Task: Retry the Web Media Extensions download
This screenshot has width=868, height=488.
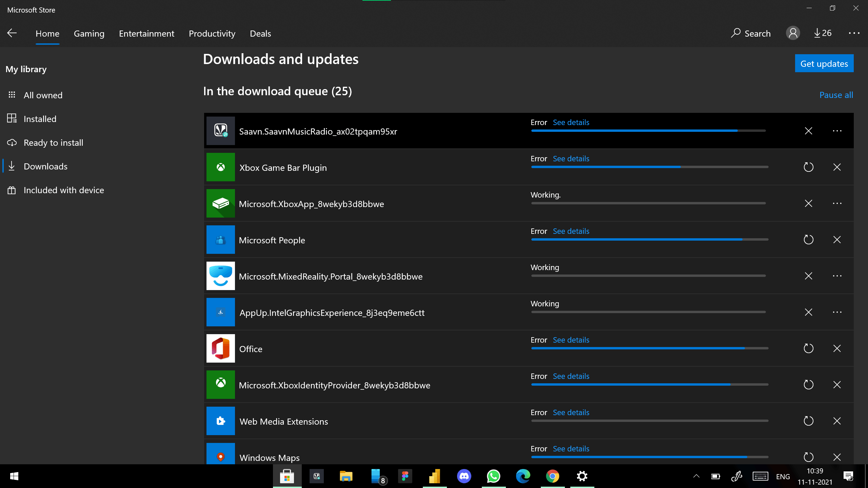Action: click(x=808, y=421)
